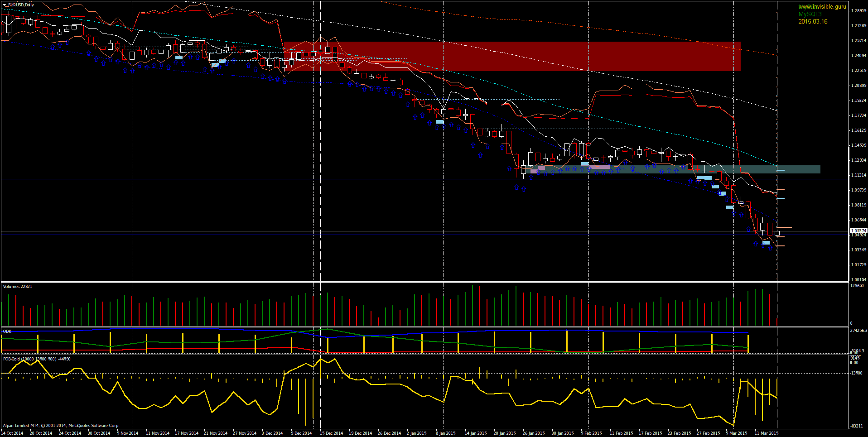This screenshot has width=868, height=437.
Task: Click the 5 Feb 2015 date label
Action: (x=591, y=433)
